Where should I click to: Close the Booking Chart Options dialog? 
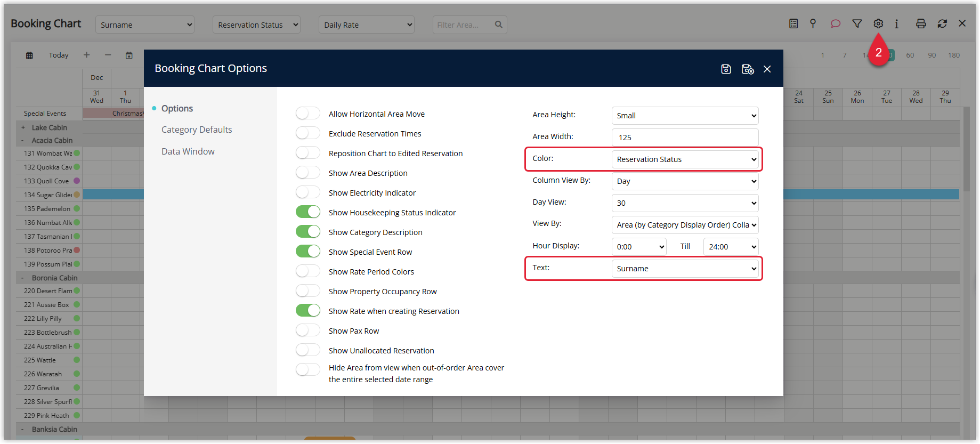tap(767, 69)
